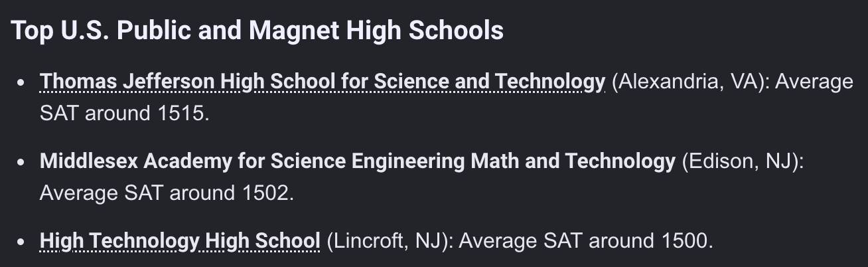Click the (Edison, NJ) location text
The image size is (868, 267).
tap(743, 161)
